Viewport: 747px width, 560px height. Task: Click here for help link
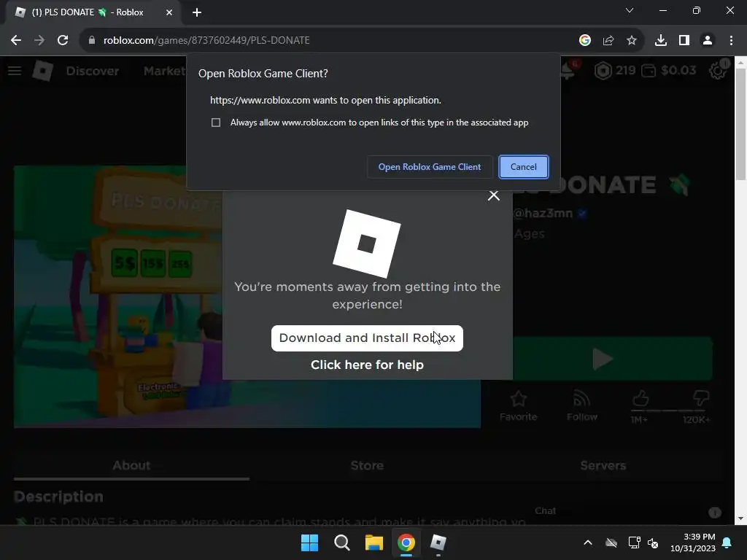[368, 365]
